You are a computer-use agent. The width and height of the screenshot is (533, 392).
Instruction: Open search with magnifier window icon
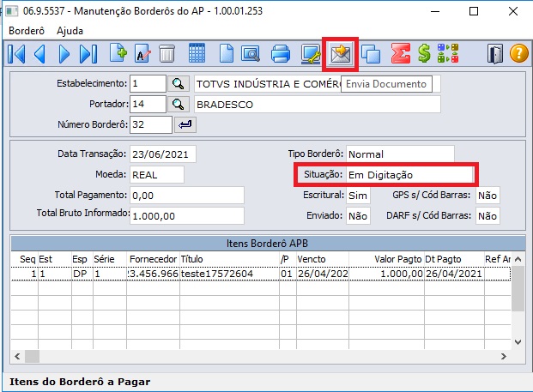click(251, 54)
